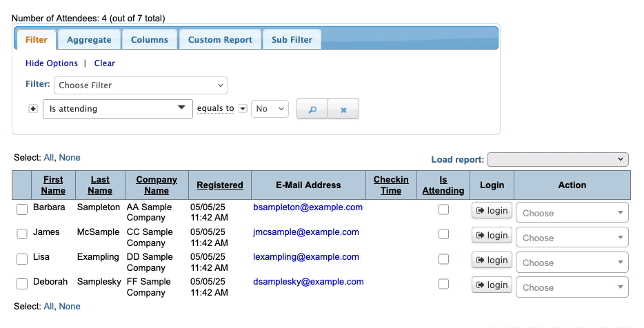Open the Choose Filter dropdown
The image size is (644, 328).
[x=141, y=85]
